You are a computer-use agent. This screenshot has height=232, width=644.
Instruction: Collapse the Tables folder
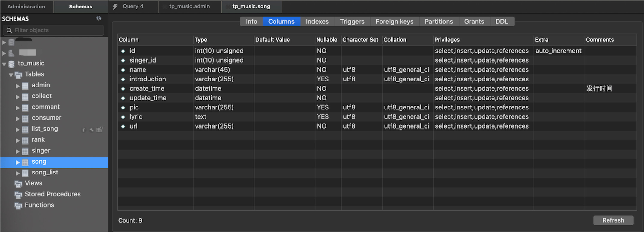(11, 75)
